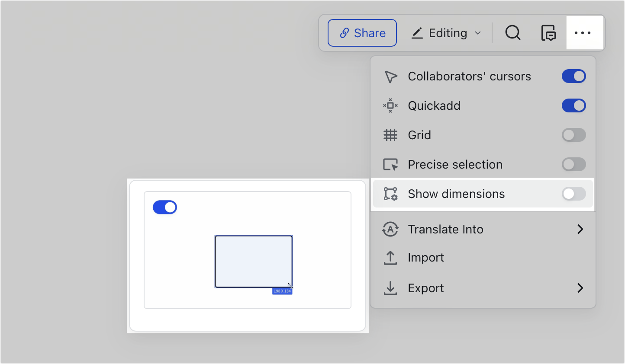Turn on Precise selection switch
This screenshot has width=625, height=364.
tap(573, 164)
